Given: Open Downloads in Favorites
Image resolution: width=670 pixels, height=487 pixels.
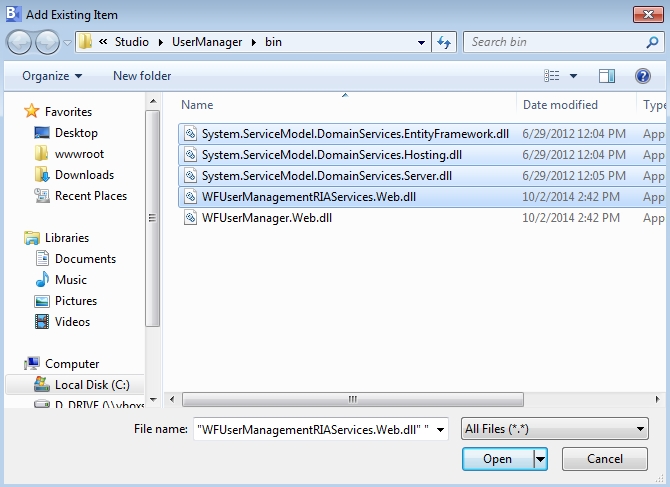Looking at the screenshot, I should tap(84, 175).
